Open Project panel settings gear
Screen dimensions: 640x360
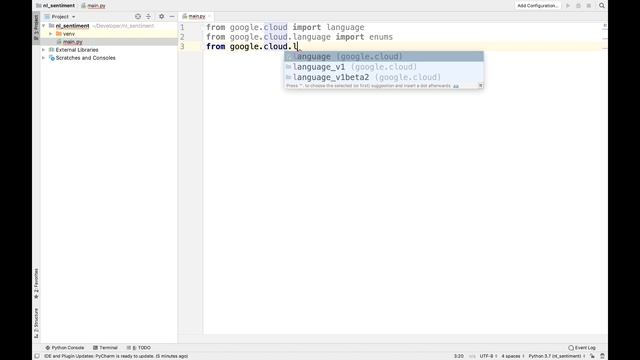click(x=161, y=16)
